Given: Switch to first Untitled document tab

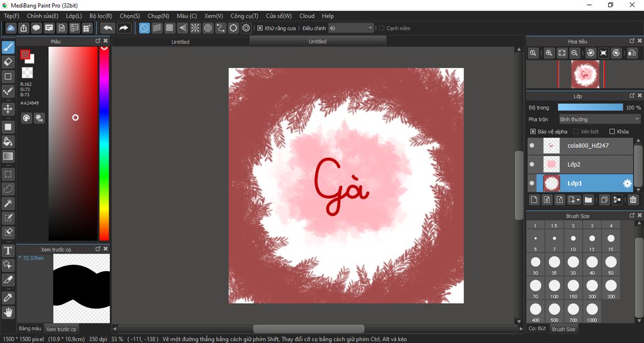Looking at the screenshot, I should click(180, 42).
